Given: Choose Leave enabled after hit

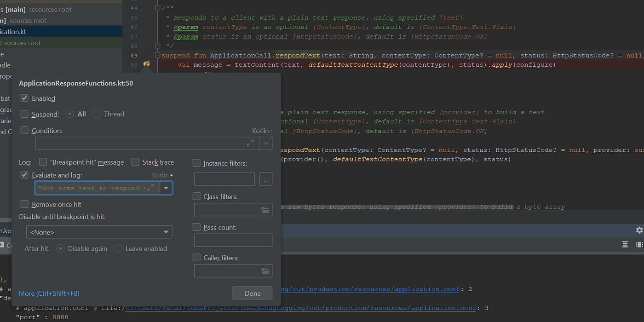Looking at the screenshot, I should pos(119,248).
